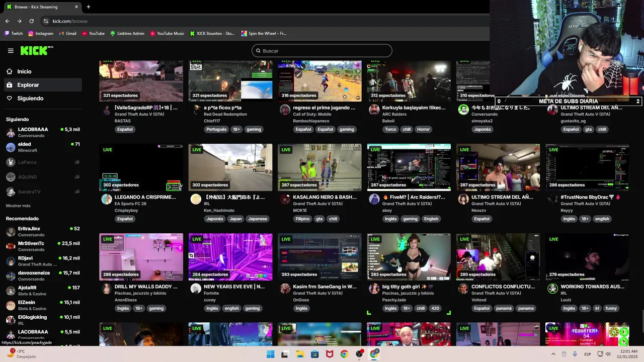Open elded Minecraft channel
This screenshot has height=362, width=644.
click(42, 147)
